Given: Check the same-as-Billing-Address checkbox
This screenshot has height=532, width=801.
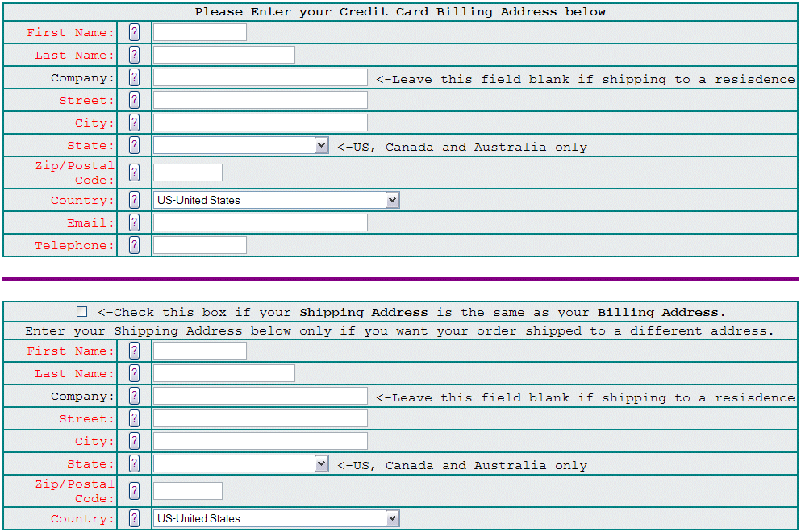Looking at the screenshot, I should tap(81, 311).
